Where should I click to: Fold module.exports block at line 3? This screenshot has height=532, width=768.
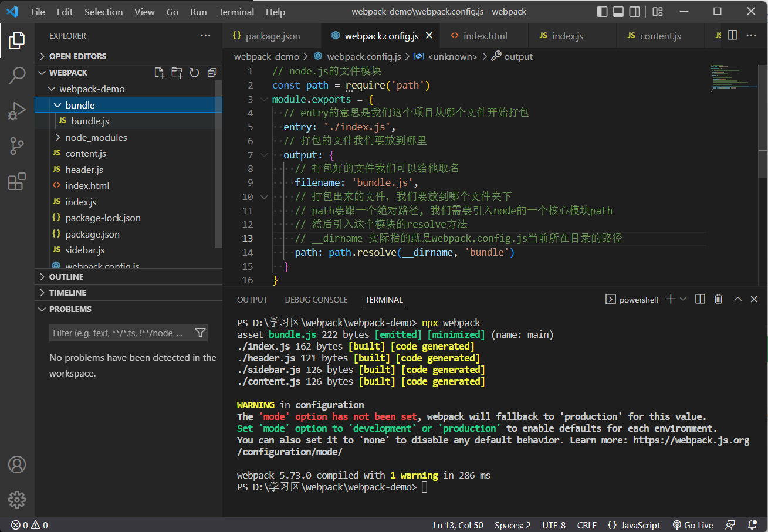(263, 99)
